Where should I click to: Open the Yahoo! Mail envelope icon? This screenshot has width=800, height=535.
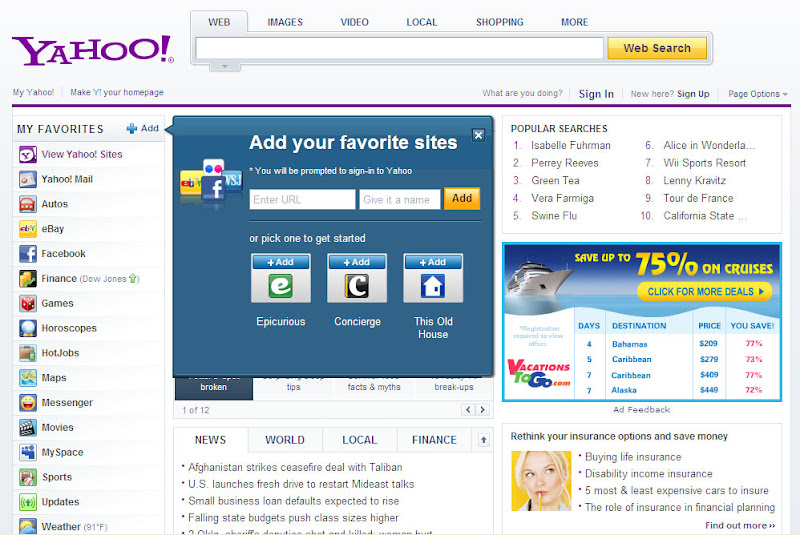28,179
